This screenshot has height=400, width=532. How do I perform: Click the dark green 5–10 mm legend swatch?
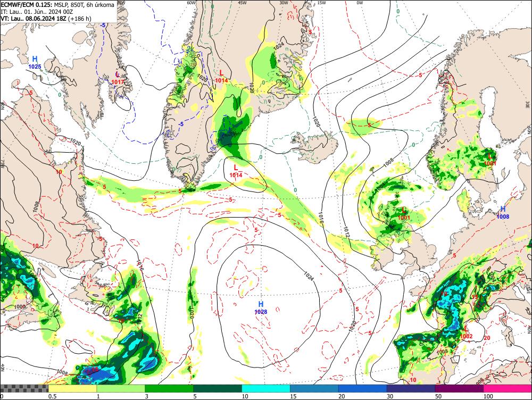coord(218,388)
